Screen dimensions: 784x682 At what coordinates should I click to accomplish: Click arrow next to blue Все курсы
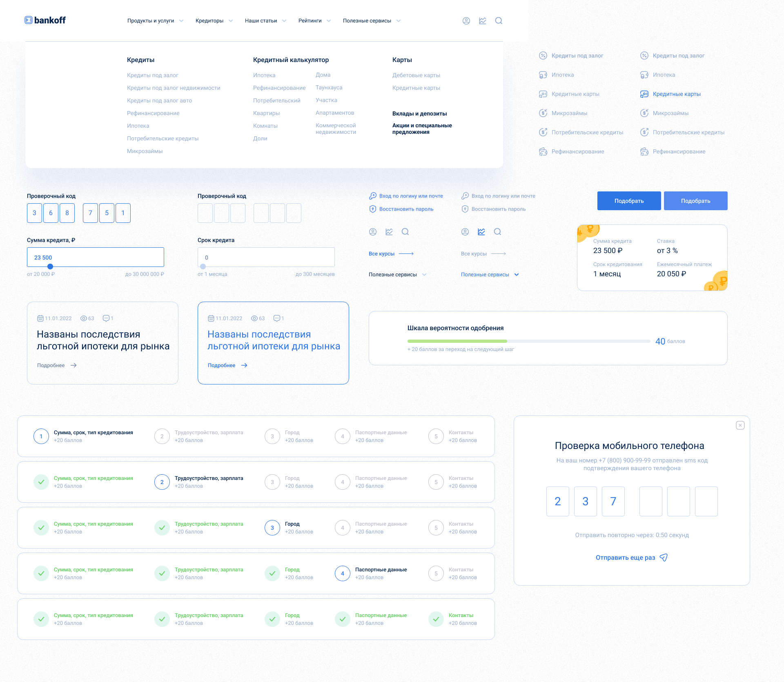point(406,254)
